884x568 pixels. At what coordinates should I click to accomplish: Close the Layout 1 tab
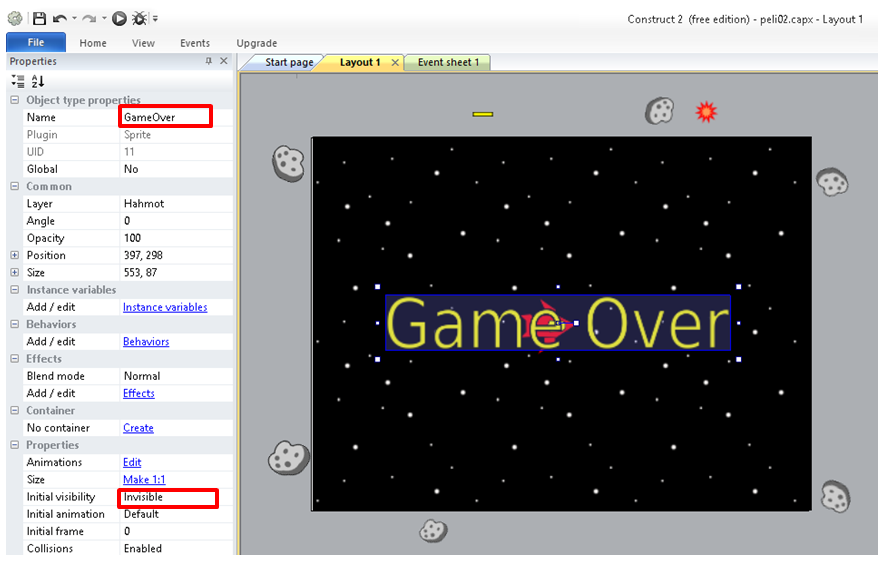pyautogui.click(x=395, y=63)
